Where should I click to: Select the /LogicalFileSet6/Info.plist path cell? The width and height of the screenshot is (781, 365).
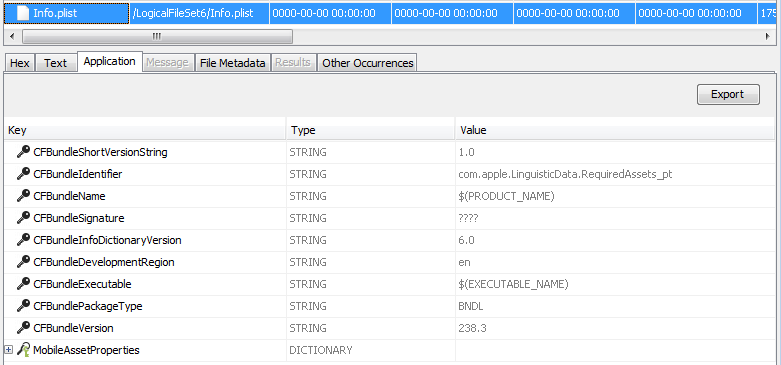[199, 13]
